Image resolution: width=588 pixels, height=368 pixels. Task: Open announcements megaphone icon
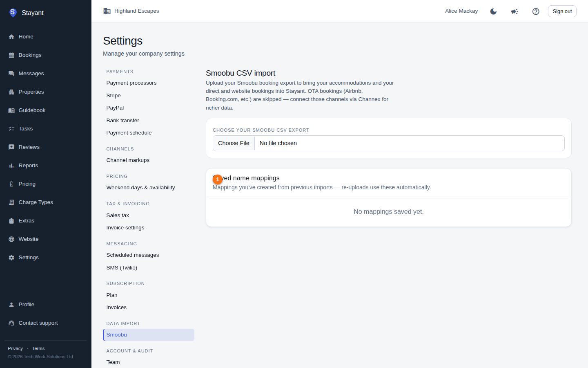coord(514,11)
